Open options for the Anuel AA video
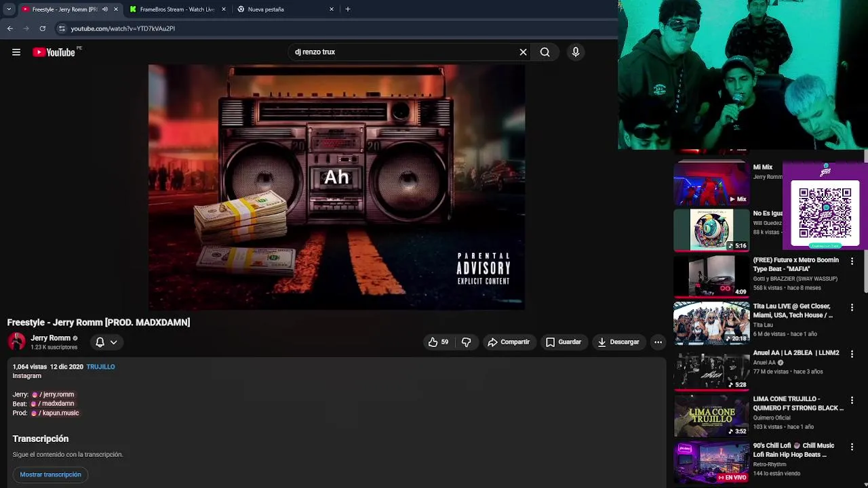This screenshot has height=488, width=868. click(852, 354)
